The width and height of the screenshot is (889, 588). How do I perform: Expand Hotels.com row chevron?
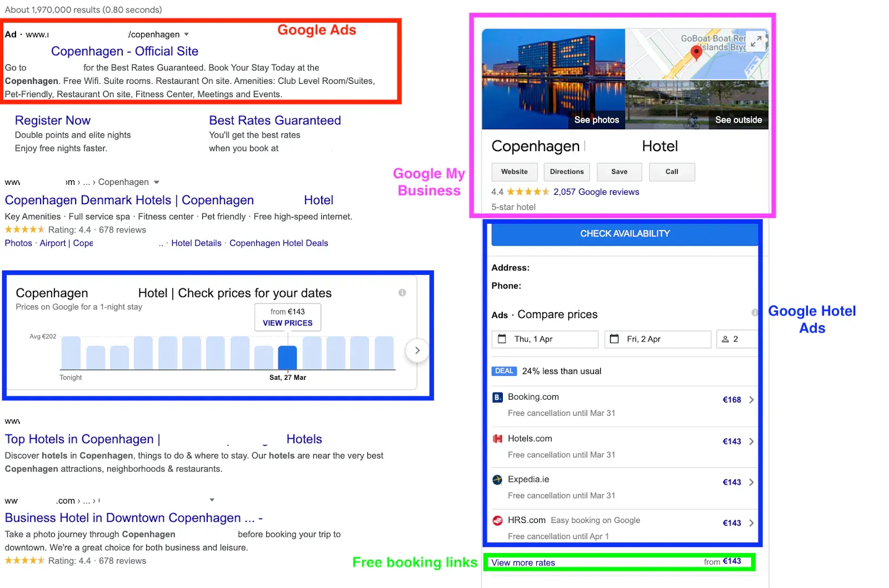(751, 441)
